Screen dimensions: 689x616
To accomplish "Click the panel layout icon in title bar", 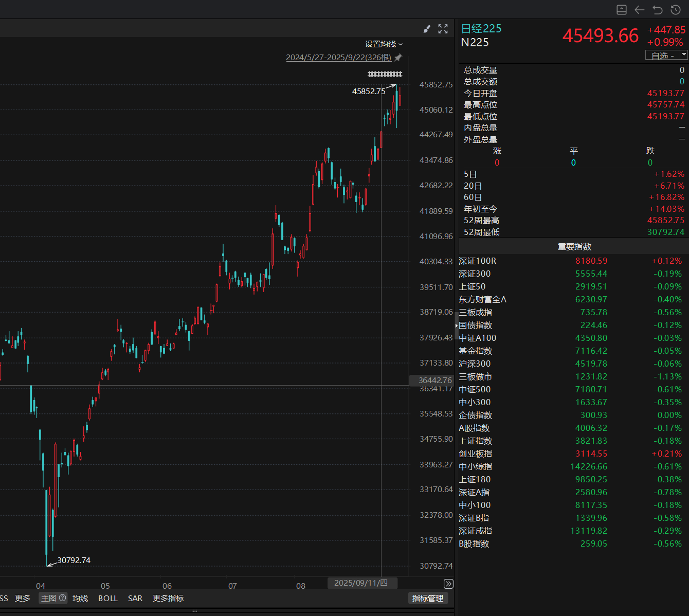I will click(622, 10).
